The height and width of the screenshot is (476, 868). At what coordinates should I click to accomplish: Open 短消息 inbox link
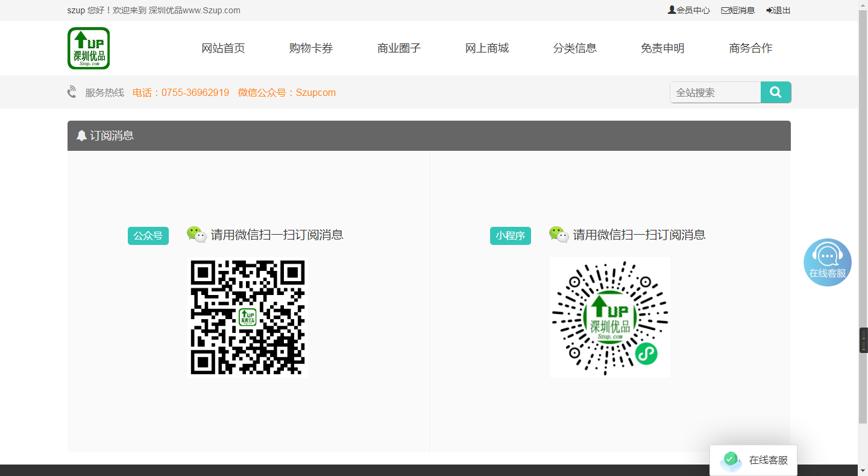(x=738, y=10)
